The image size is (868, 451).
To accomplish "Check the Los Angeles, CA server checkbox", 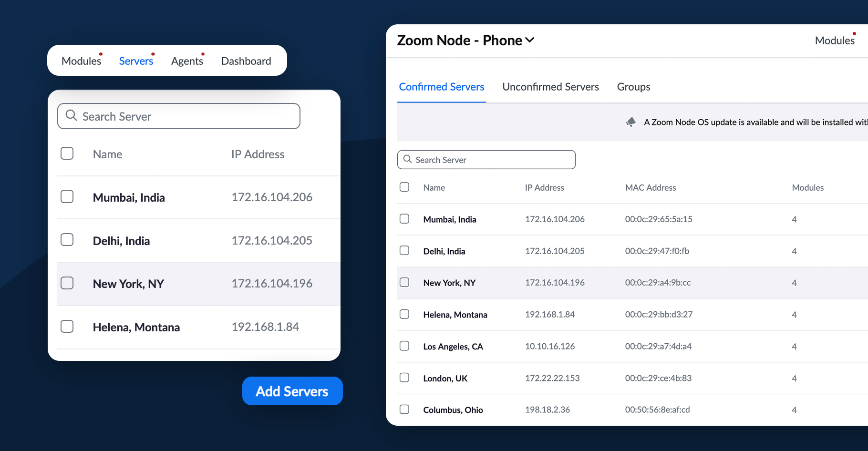I will click(x=404, y=346).
